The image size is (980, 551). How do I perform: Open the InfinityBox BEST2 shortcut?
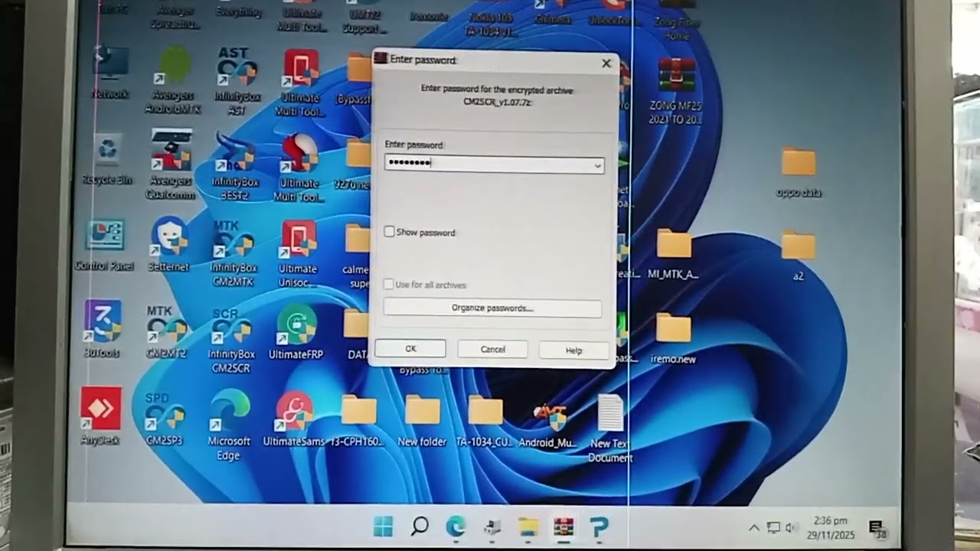click(x=235, y=165)
